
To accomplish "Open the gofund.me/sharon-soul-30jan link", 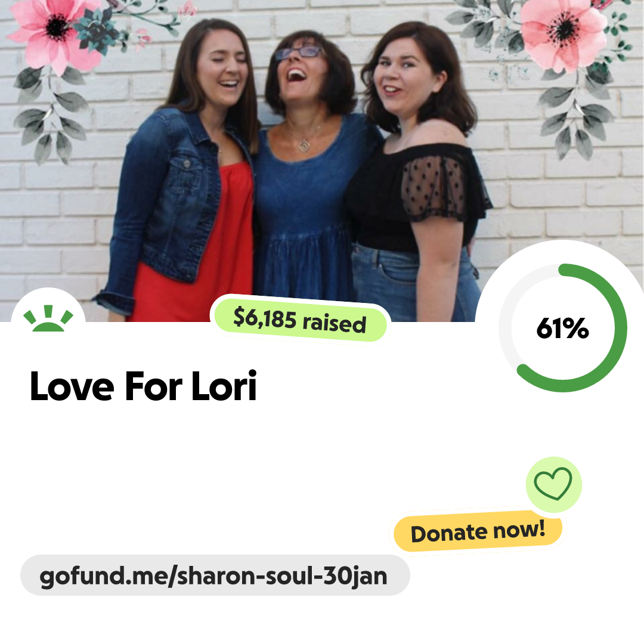I will pyautogui.click(x=215, y=575).
